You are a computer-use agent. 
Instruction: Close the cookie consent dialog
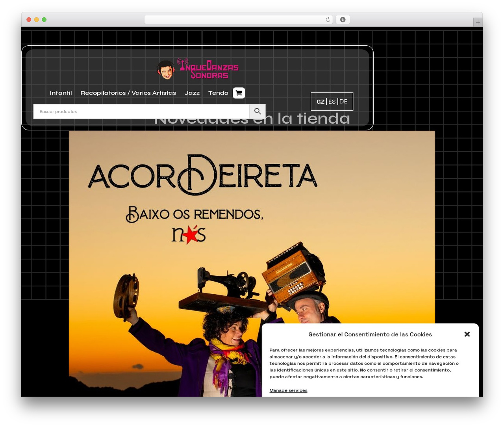(467, 334)
